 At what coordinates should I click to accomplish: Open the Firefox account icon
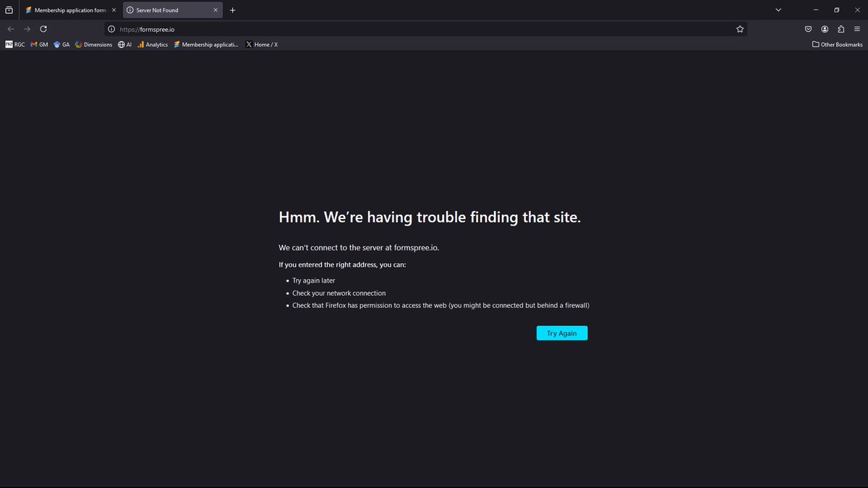825,29
